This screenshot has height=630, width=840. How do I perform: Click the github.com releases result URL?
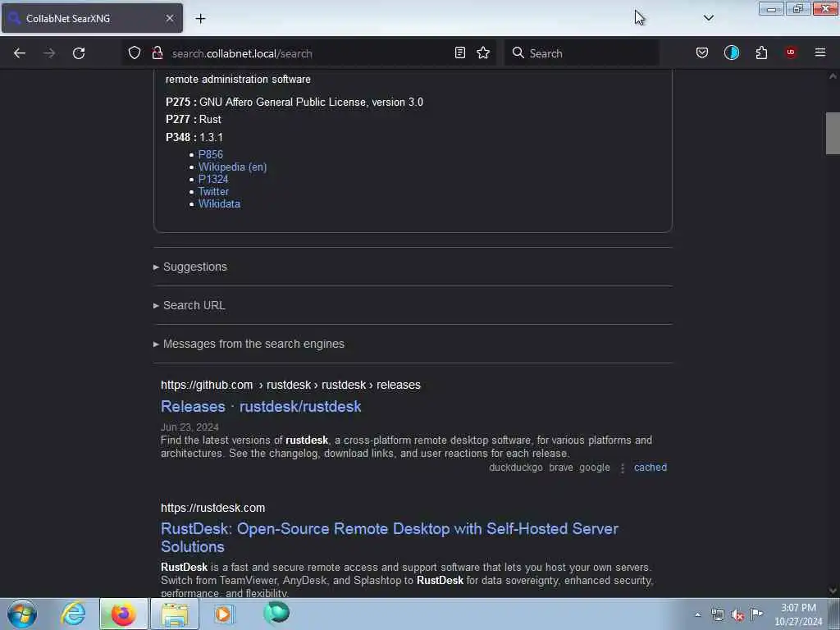coord(290,385)
